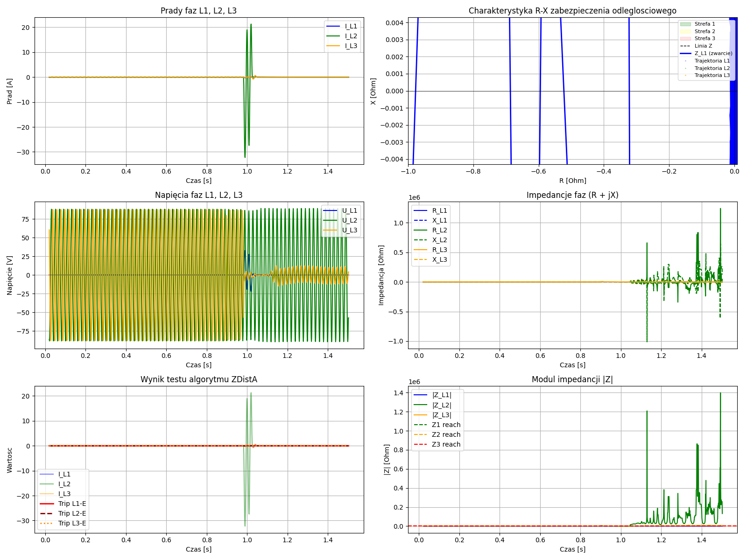Click the 'Modul impedancji |Z|' title
Screen dimensions: 747x560
(572, 379)
